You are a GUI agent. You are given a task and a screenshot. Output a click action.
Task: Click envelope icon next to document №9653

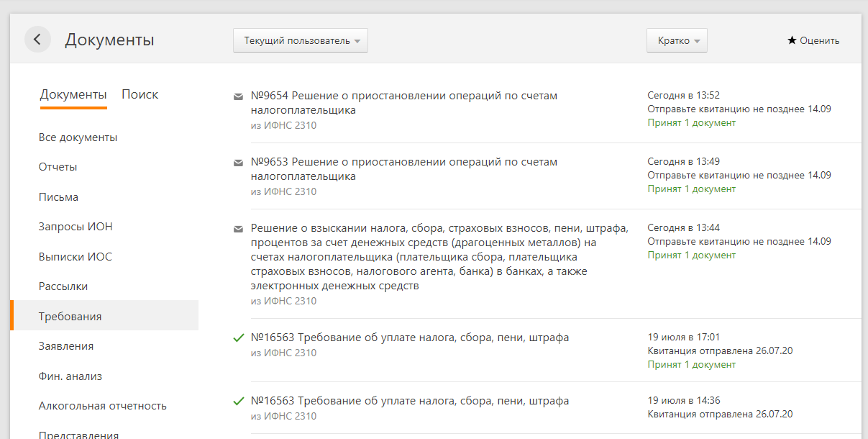pos(238,163)
